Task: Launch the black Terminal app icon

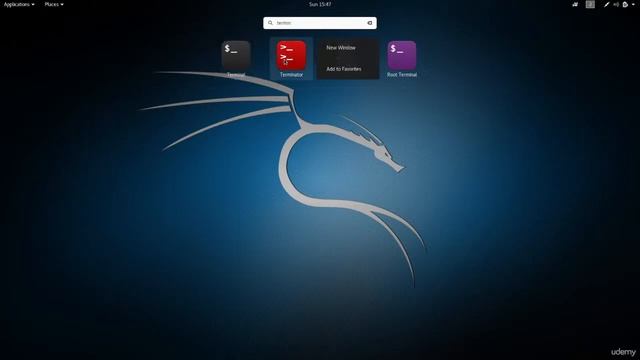Action: (x=236, y=55)
